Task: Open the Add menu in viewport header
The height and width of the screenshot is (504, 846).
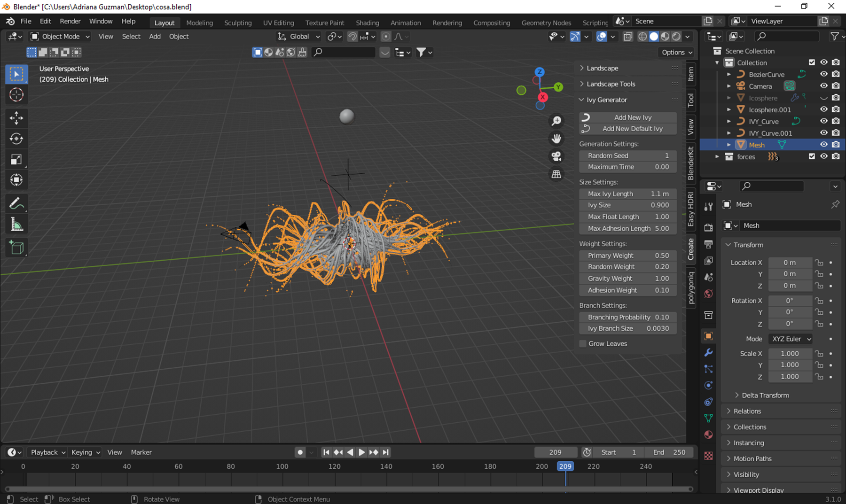Action: [155, 37]
